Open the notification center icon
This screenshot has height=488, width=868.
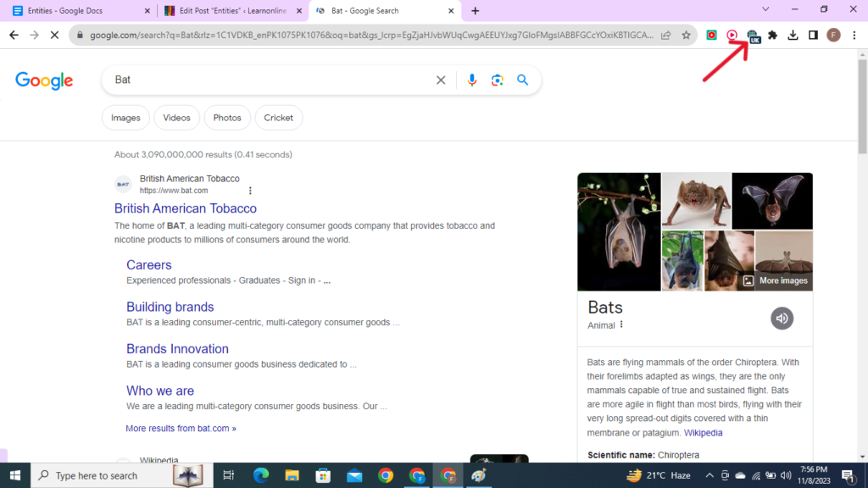pyautogui.click(x=848, y=475)
